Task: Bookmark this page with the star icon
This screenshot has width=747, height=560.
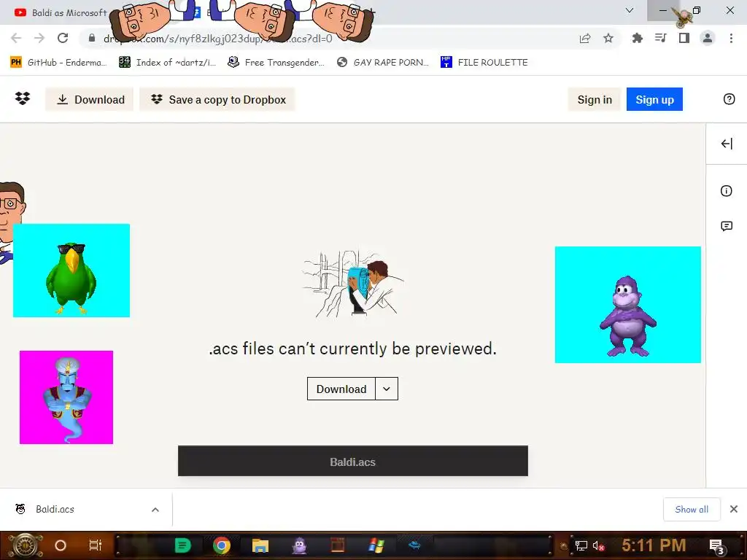Action: pyautogui.click(x=608, y=38)
